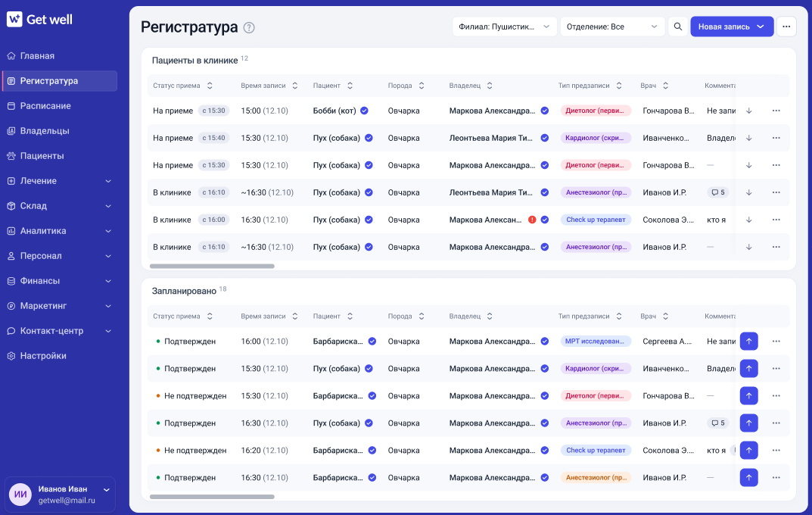The height and width of the screenshot is (515, 812).
Task: Open the header three-dots menu beside Новая запись
Action: 786,27
